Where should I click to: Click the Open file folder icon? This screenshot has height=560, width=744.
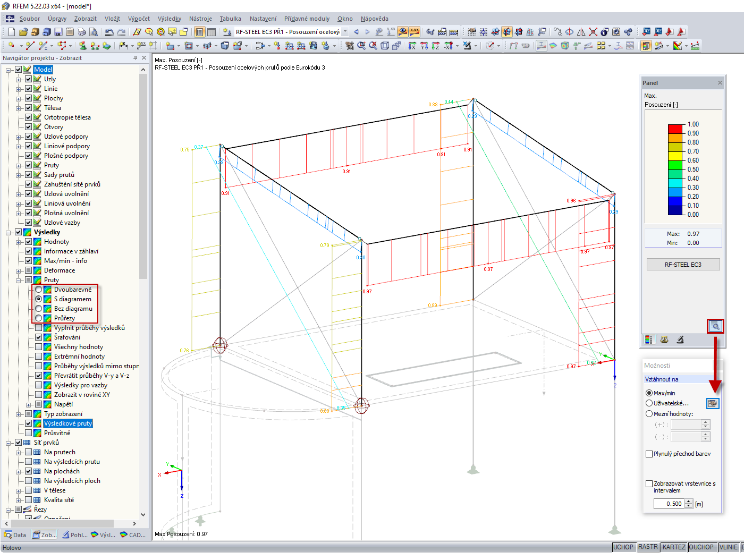click(23, 32)
